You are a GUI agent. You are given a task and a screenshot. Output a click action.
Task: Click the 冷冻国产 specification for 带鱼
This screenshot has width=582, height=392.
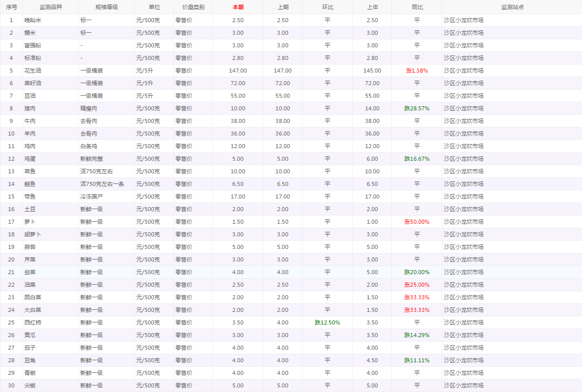[x=91, y=197]
